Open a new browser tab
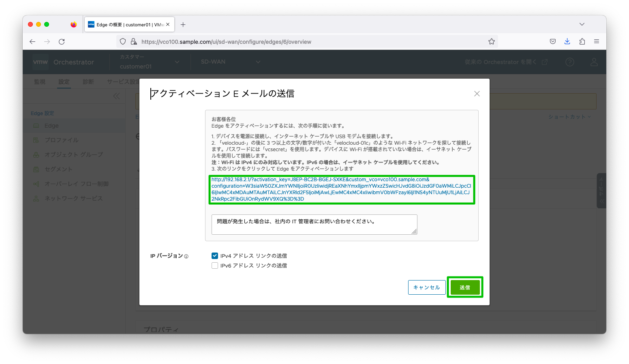Image resolution: width=629 pixels, height=364 pixels. 183,25
